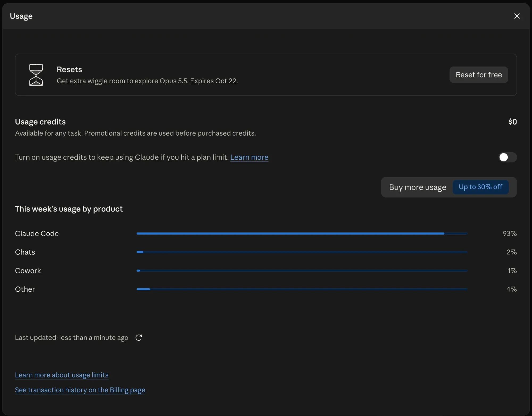Click the Other usage bar
The image size is (532, 416).
[x=302, y=289]
